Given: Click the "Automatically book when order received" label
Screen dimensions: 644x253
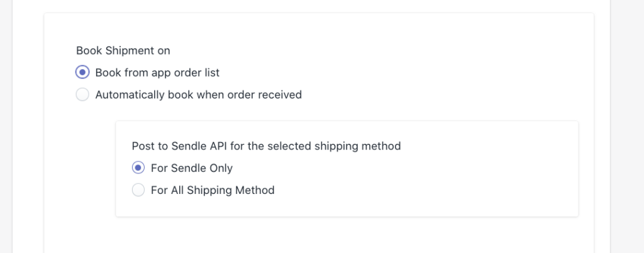Looking at the screenshot, I should [x=198, y=95].
